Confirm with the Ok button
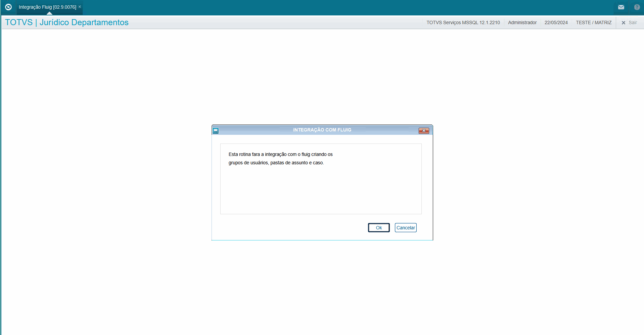 click(379, 228)
